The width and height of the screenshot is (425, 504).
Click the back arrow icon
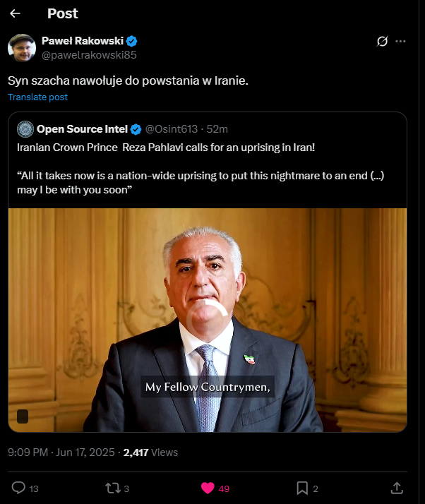pos(16,13)
